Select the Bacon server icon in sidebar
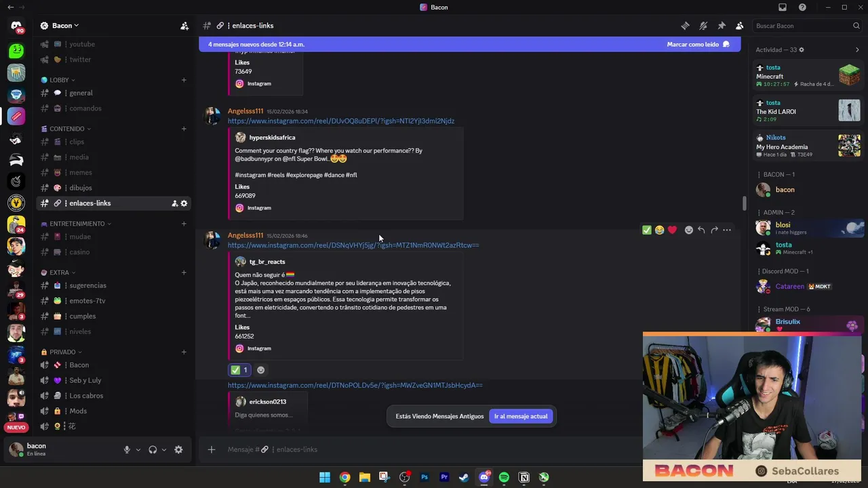Viewport: 868px width, 488px height. point(16,116)
